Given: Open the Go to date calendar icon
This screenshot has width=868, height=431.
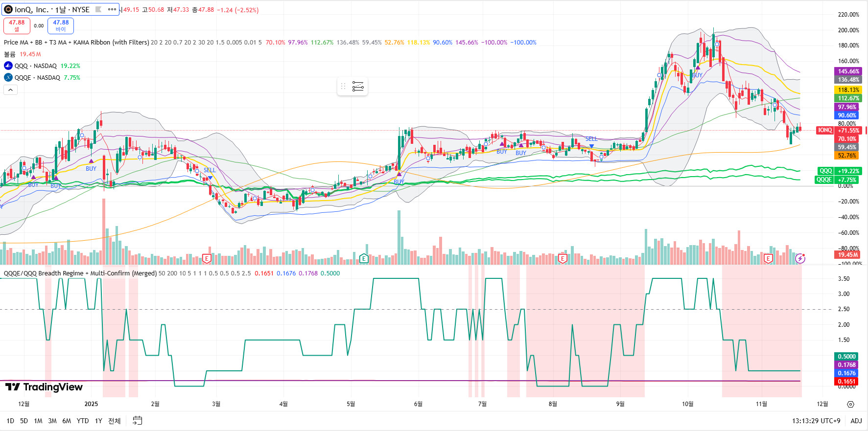Looking at the screenshot, I should tap(137, 421).
